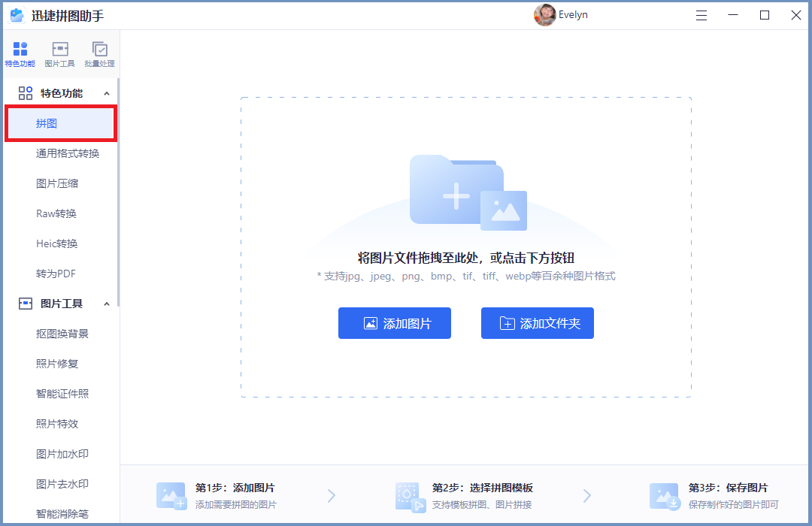Collapse the 特色功能 section chevron
812x526 pixels.
point(106,93)
